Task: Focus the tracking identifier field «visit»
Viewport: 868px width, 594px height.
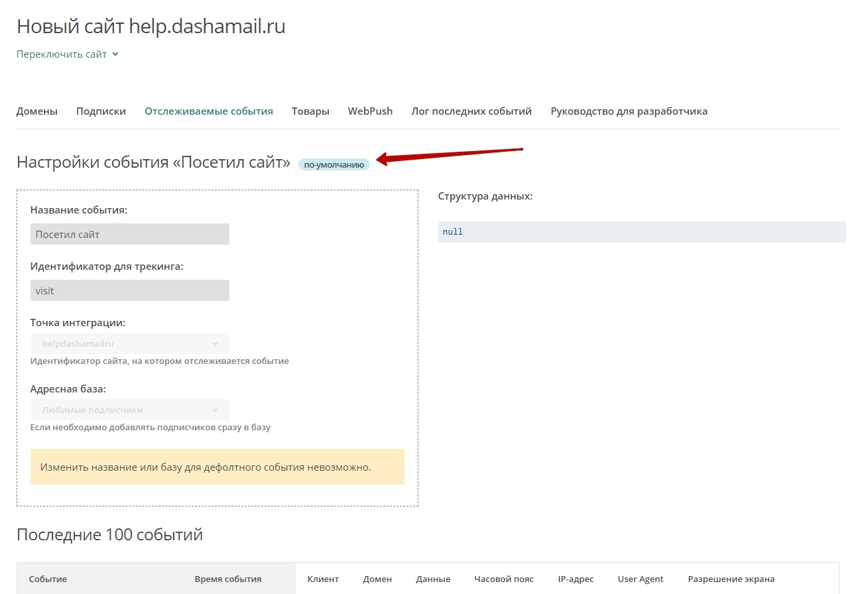Action: pos(130,290)
